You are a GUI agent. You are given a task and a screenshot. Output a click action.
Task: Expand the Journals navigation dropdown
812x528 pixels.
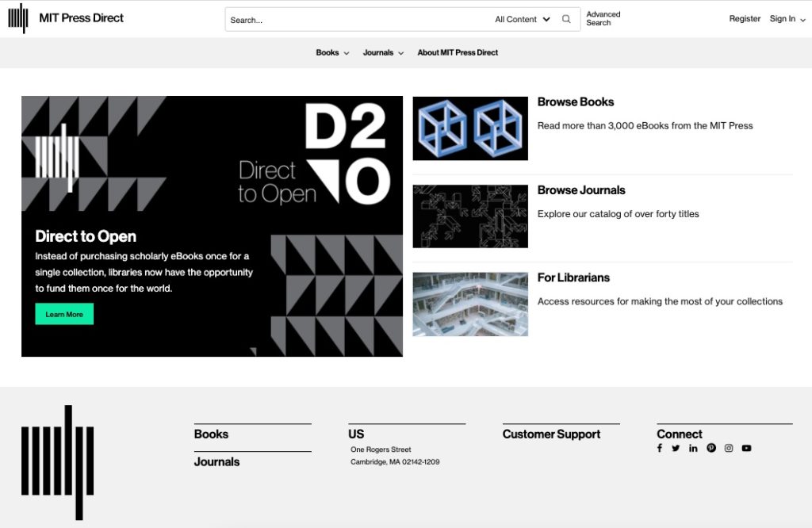[383, 52]
